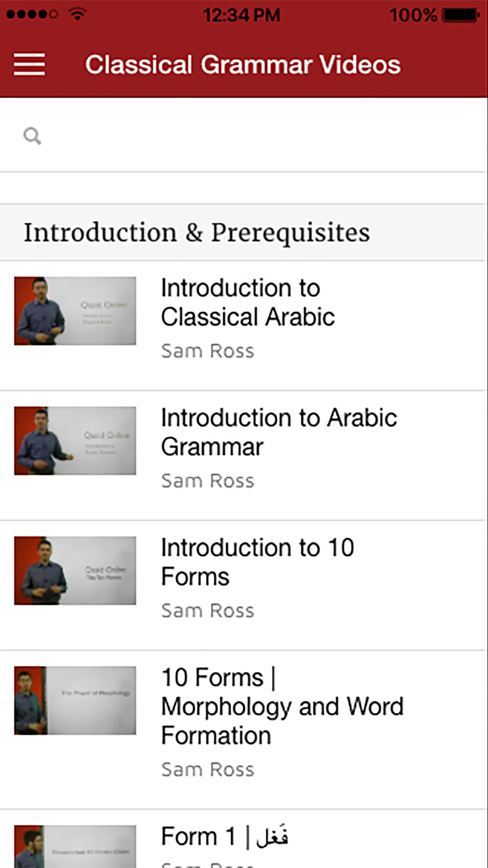
Task: Tap the Classical Grammar Videos header title
Action: (243, 65)
